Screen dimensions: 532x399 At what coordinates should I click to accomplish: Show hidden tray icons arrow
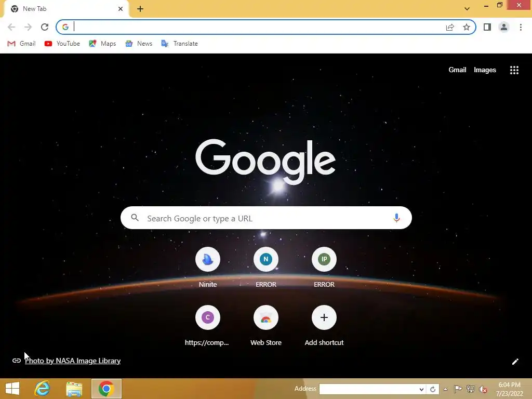445,389
